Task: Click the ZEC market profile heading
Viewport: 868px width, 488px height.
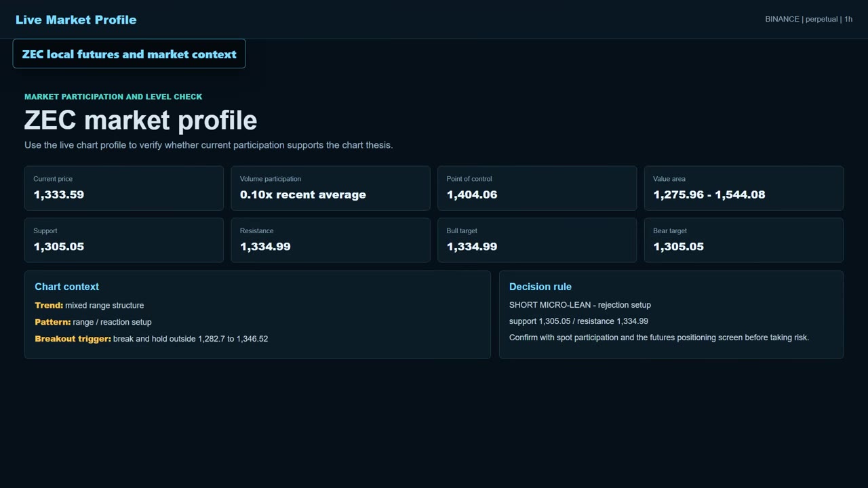Action: 140,121
